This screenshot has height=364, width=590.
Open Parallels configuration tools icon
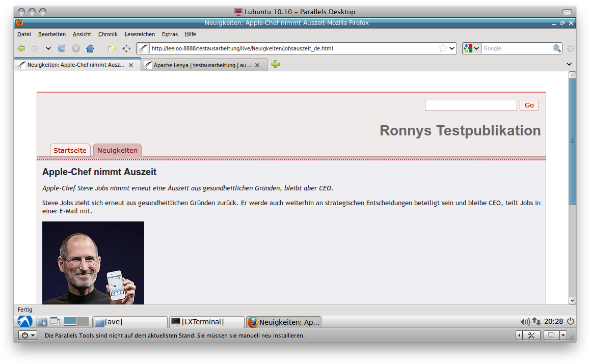pyautogui.click(x=530, y=335)
